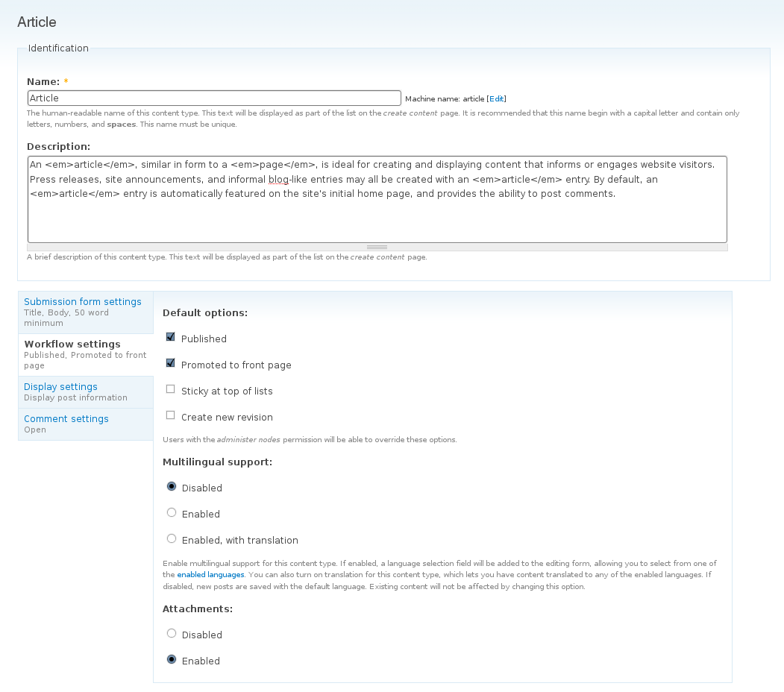This screenshot has width=784, height=692.
Task: Open the enabled languages link
Action: tap(210, 574)
